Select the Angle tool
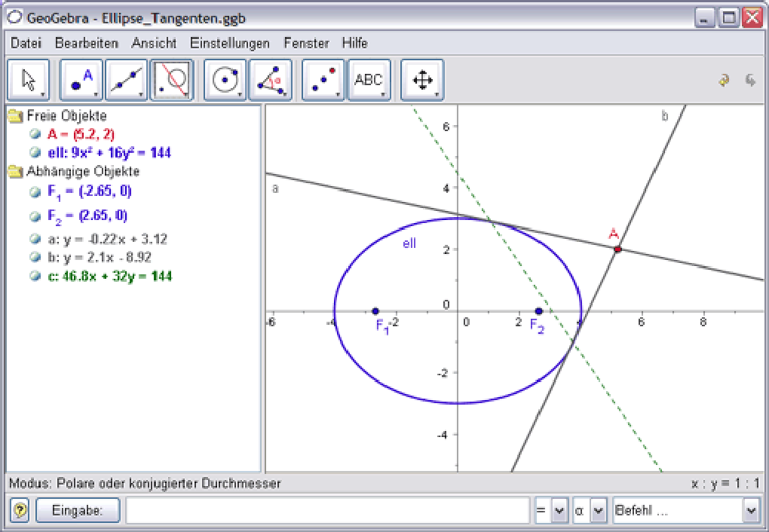The width and height of the screenshot is (769, 532). pos(270,80)
